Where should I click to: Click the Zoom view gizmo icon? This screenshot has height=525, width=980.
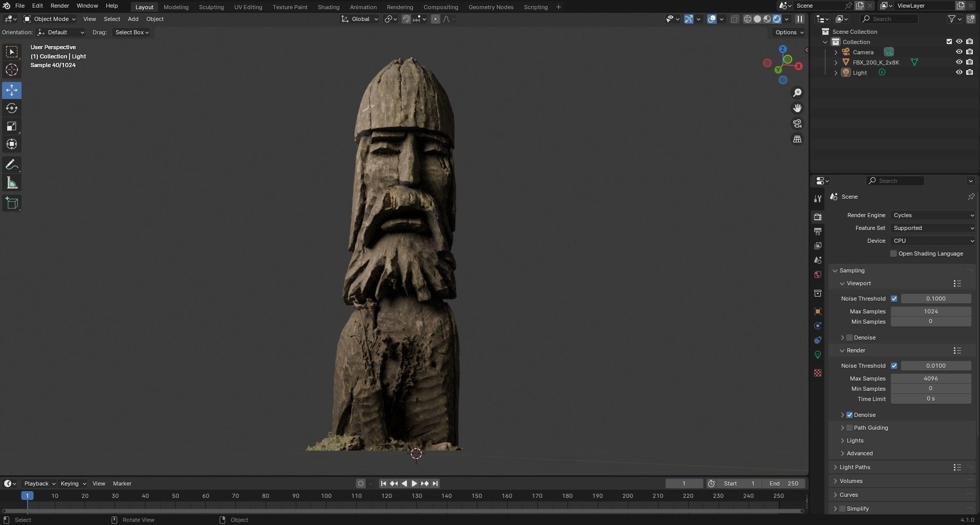click(x=797, y=93)
